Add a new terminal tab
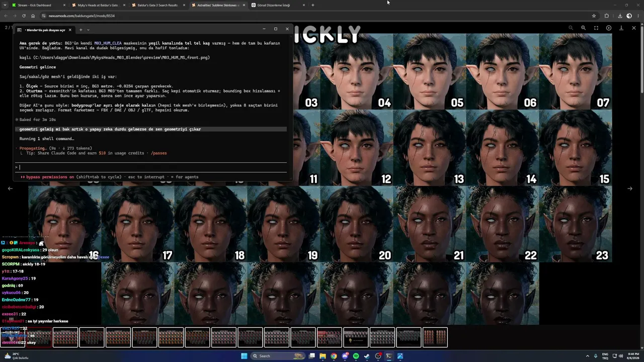This screenshot has height=362, width=644. coord(80,30)
